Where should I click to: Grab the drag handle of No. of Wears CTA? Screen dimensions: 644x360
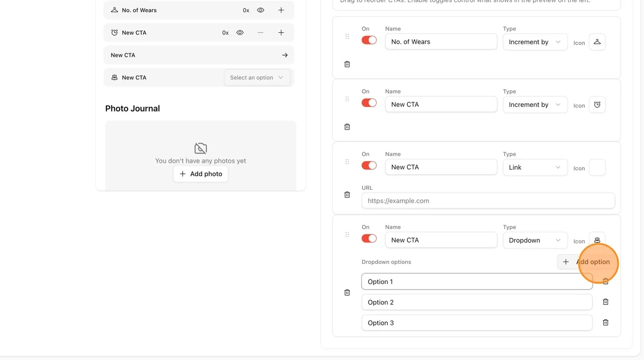tap(347, 37)
